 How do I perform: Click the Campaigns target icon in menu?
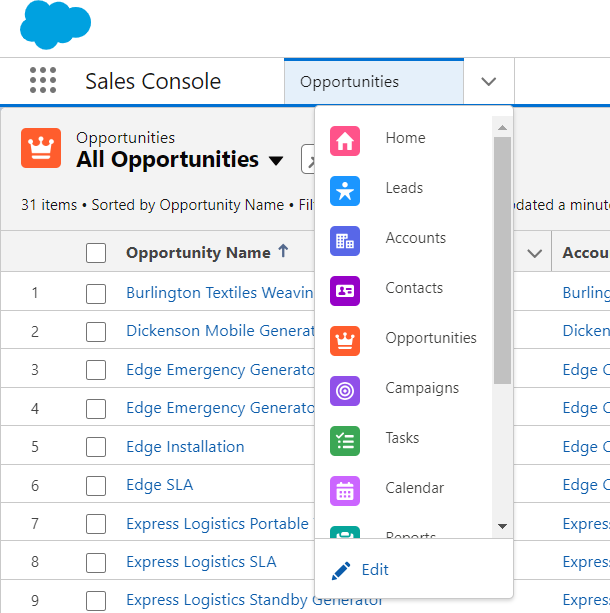click(x=345, y=391)
